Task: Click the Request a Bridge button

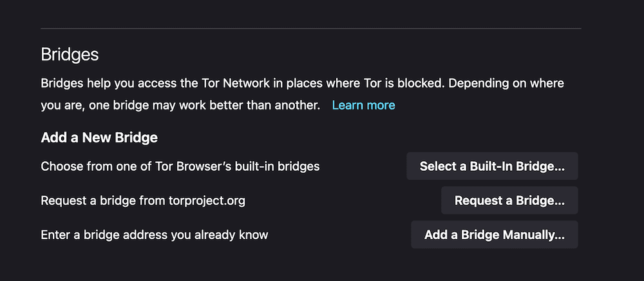Action: tap(509, 200)
